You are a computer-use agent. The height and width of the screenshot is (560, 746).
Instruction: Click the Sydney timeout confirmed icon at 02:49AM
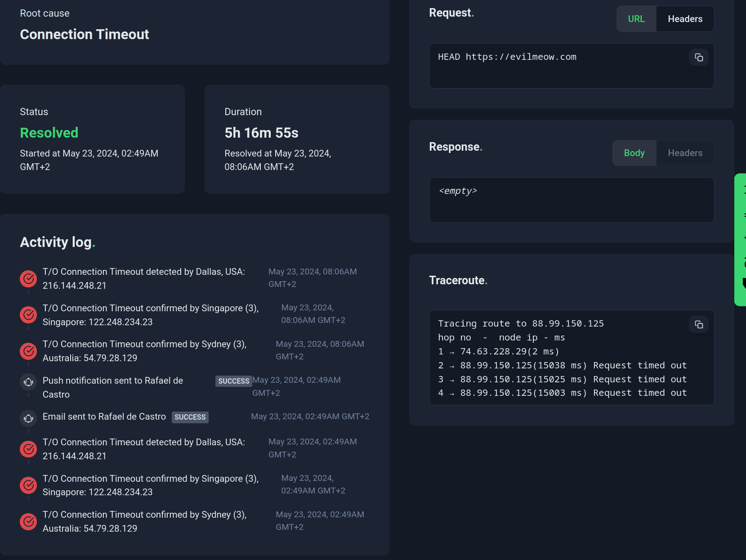pos(28,521)
